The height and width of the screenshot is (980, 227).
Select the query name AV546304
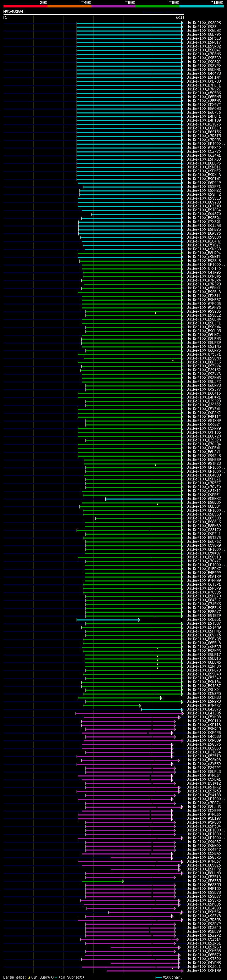tap(13, 11)
